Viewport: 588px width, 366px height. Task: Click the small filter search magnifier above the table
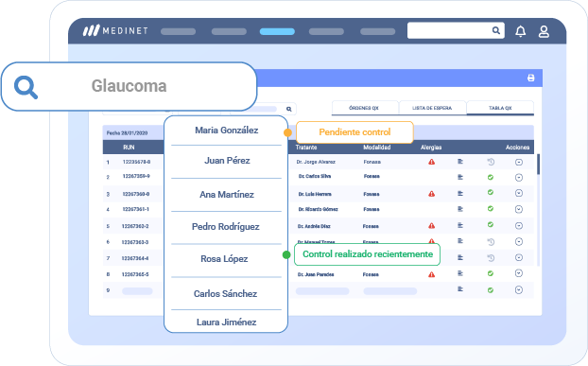pyautogui.click(x=288, y=109)
